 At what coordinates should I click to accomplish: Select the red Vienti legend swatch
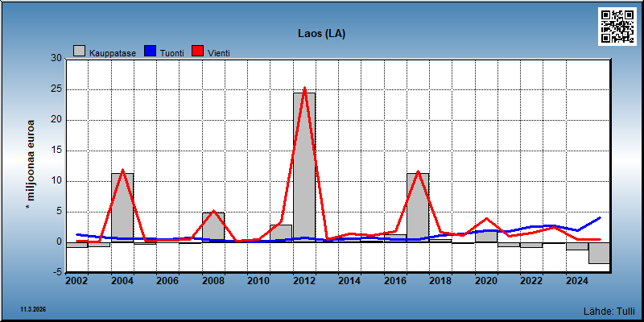[x=198, y=51]
